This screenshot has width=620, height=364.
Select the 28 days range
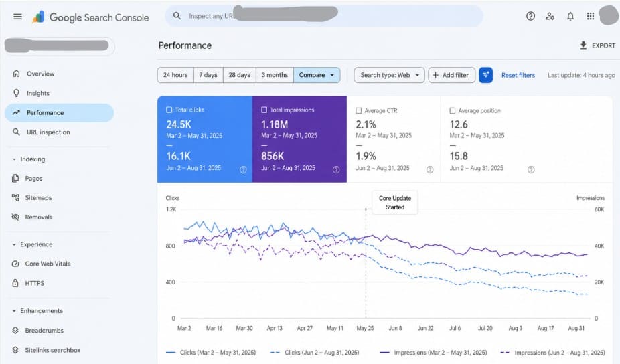tap(240, 75)
